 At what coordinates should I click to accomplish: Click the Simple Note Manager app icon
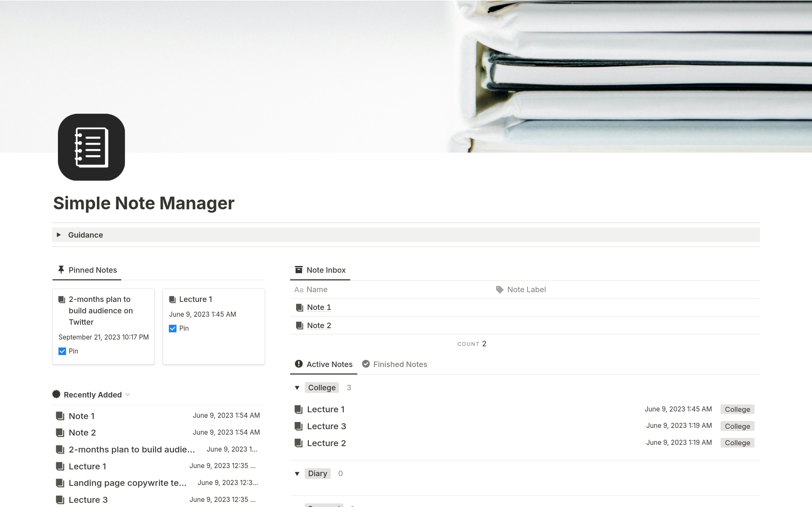click(x=91, y=147)
